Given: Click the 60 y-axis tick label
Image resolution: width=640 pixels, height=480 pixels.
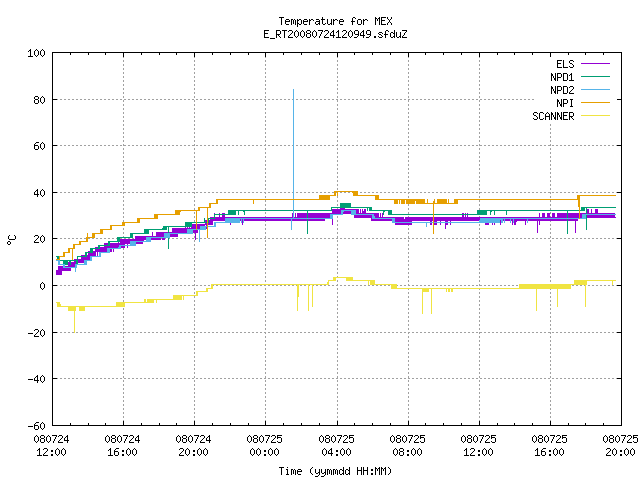Looking at the screenshot, I should 39,146.
